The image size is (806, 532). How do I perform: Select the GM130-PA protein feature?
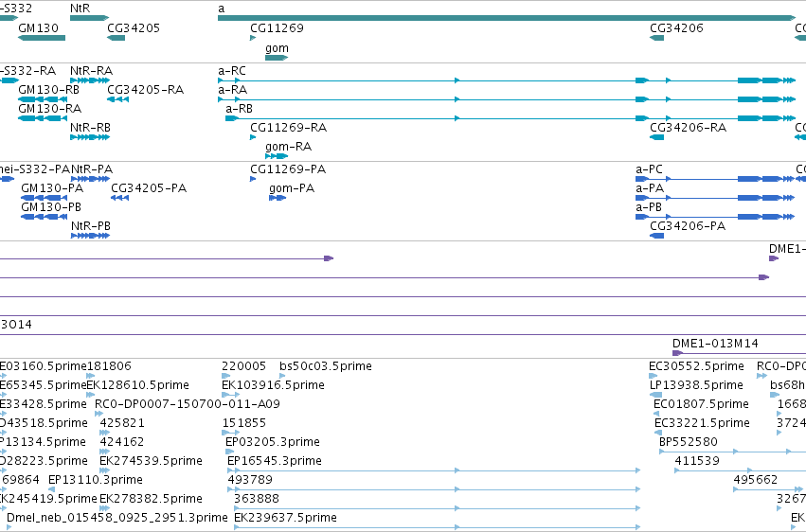coord(45,198)
